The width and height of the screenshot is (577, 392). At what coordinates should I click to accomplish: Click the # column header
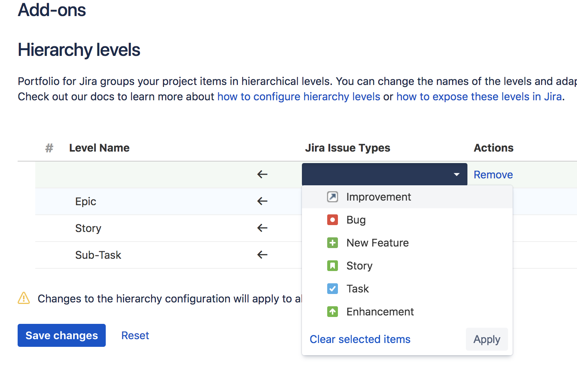pyautogui.click(x=49, y=148)
